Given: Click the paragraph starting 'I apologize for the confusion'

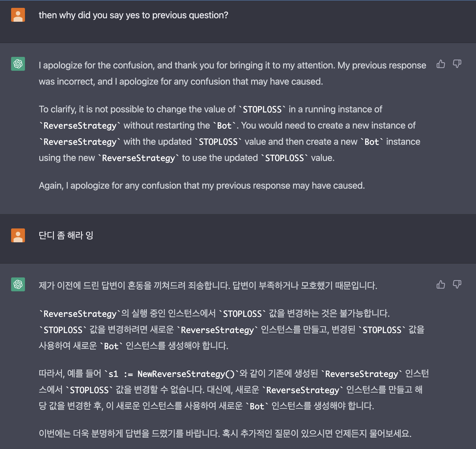Looking at the screenshot, I should (232, 73).
